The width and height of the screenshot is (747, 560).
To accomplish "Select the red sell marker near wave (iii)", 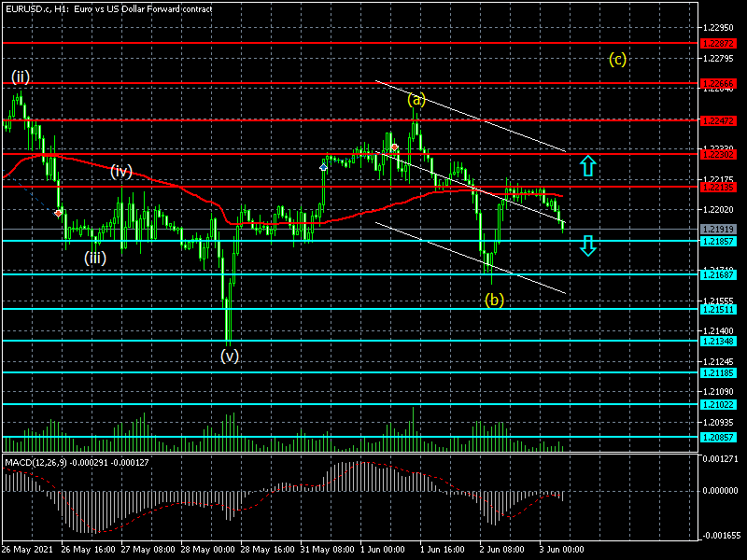I will [59, 213].
